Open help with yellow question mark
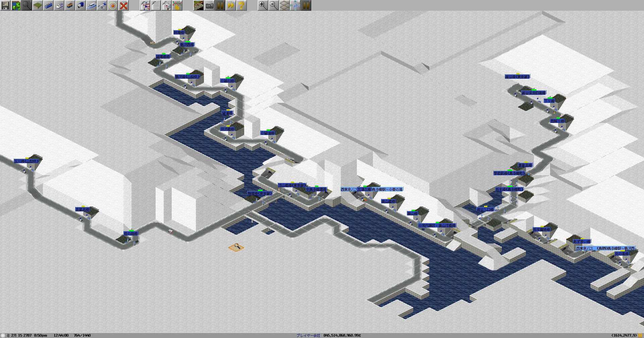The width and height of the screenshot is (644, 338). (241, 5)
